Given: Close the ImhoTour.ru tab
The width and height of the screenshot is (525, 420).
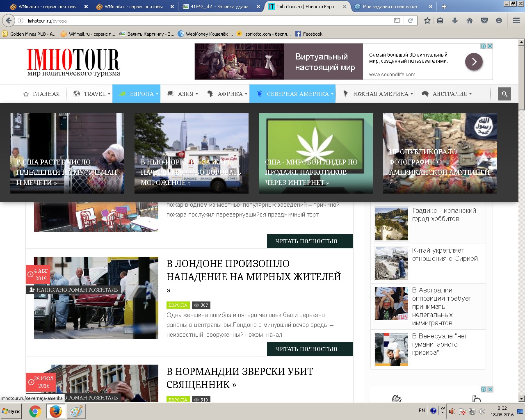Looking at the screenshot, I should (345, 7).
